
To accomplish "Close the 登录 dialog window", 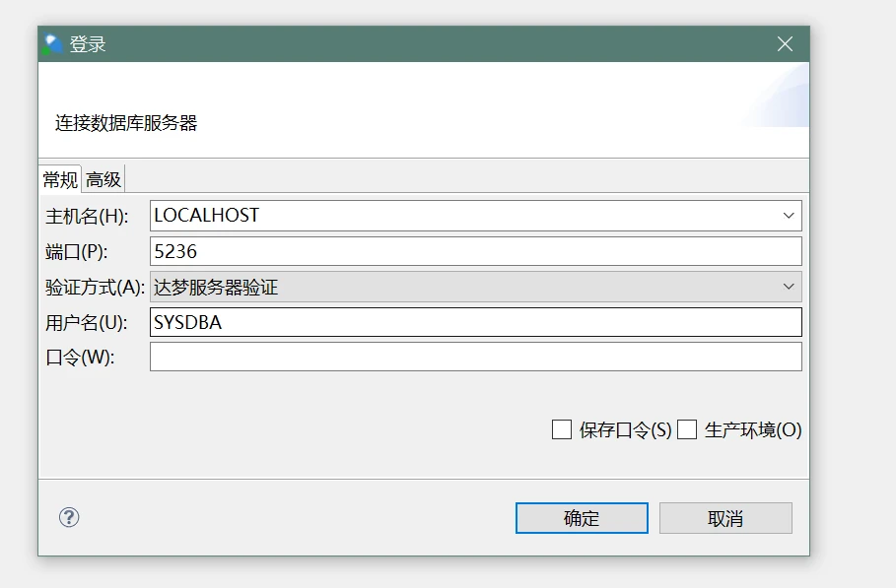I will pyautogui.click(x=785, y=44).
